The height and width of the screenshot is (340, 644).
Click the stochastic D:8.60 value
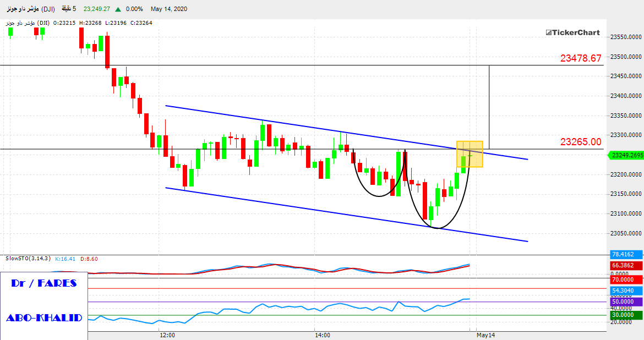click(89, 259)
